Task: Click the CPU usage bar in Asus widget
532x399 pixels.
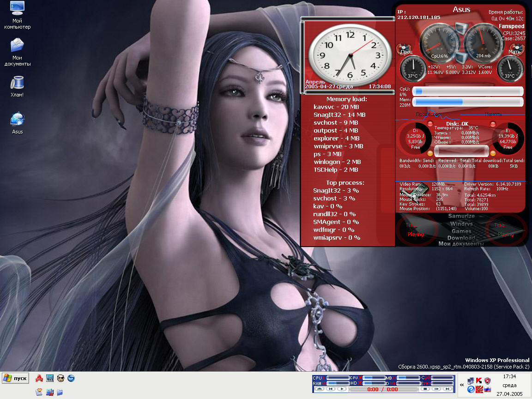Action: click(x=467, y=91)
